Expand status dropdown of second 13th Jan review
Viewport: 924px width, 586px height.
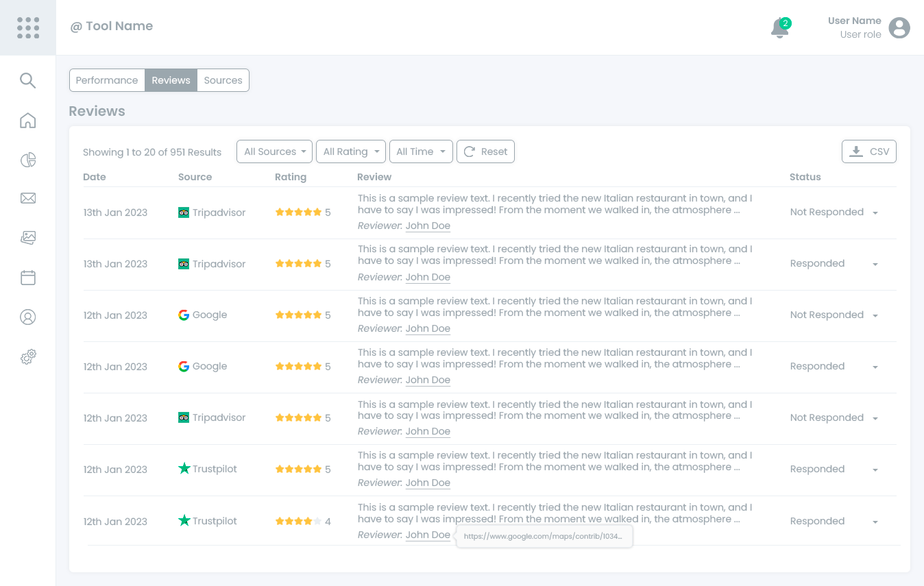(875, 265)
